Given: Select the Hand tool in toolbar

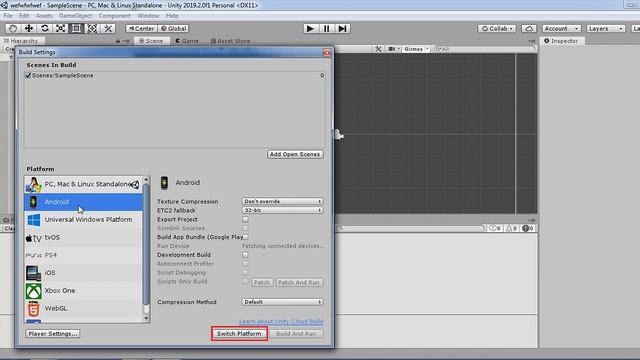Looking at the screenshot, I should (x=13, y=28).
